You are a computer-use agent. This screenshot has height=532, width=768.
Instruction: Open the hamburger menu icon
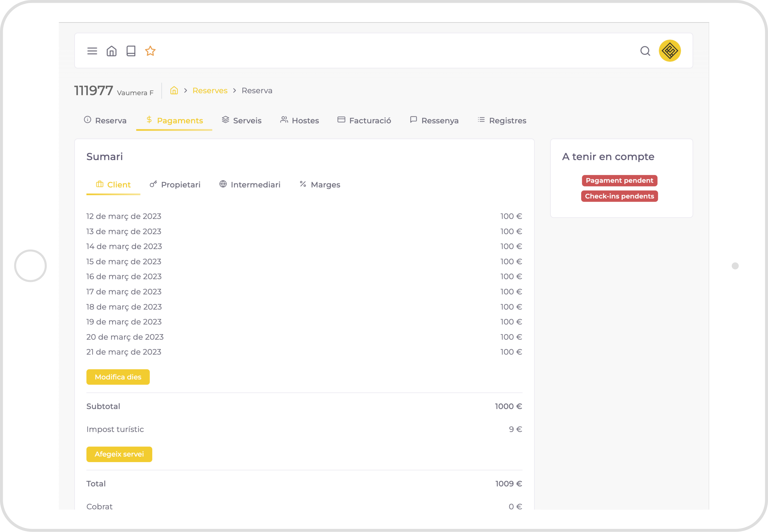point(92,51)
